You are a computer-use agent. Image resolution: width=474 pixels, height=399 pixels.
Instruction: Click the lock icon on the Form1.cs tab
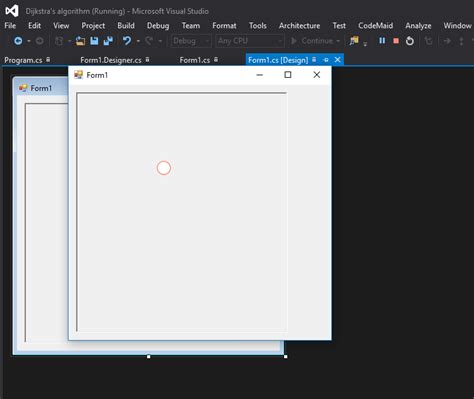click(x=216, y=60)
